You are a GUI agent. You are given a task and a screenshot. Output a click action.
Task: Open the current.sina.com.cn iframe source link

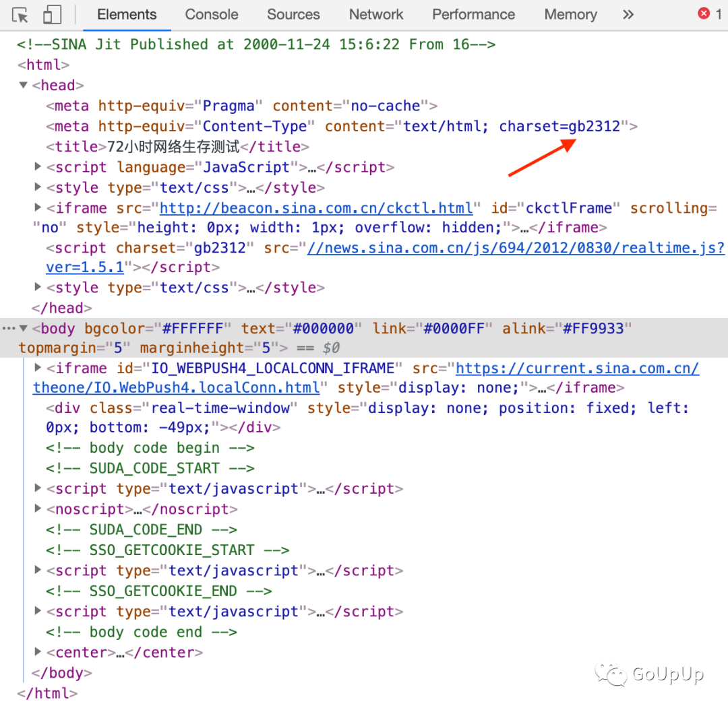(x=577, y=368)
